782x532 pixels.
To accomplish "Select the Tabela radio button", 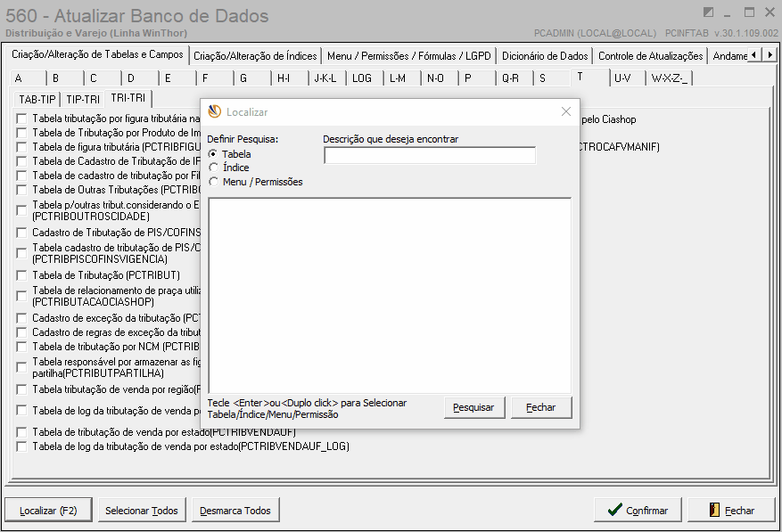I will [x=213, y=154].
